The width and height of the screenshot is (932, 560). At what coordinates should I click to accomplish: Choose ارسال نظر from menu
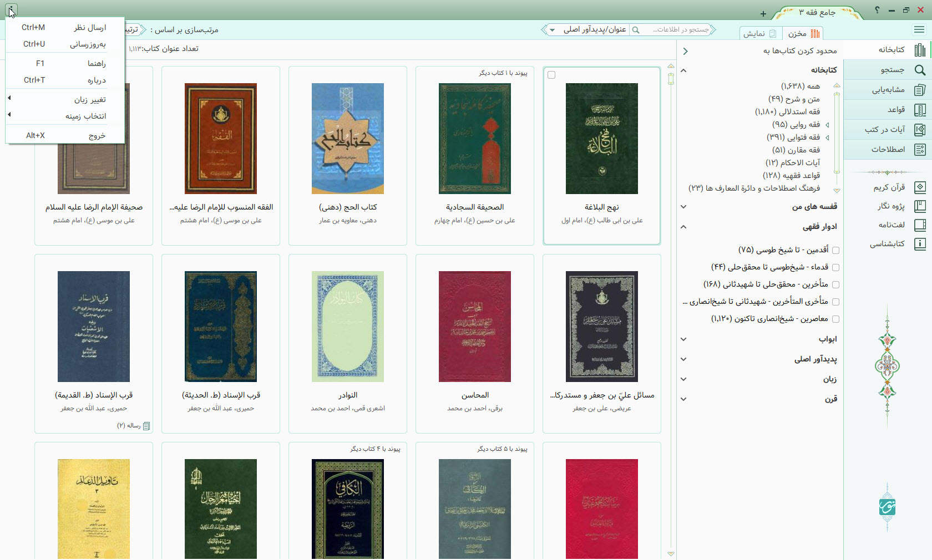(65, 27)
